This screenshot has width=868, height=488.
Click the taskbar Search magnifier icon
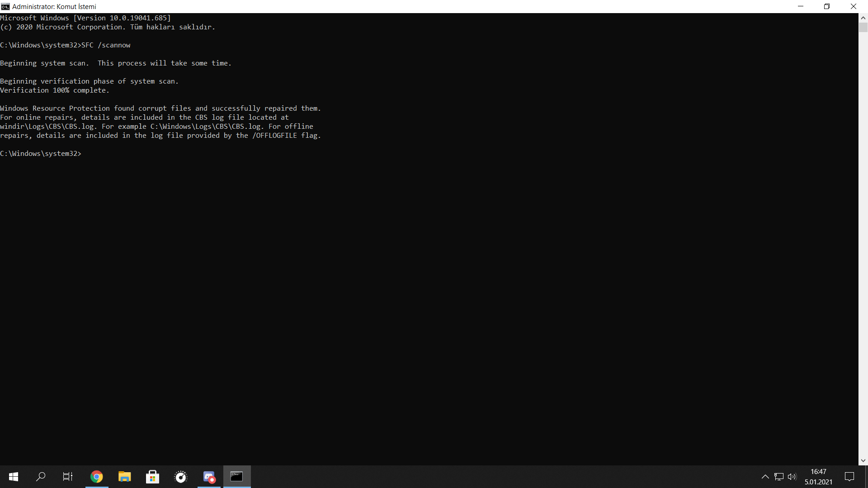tap(41, 477)
